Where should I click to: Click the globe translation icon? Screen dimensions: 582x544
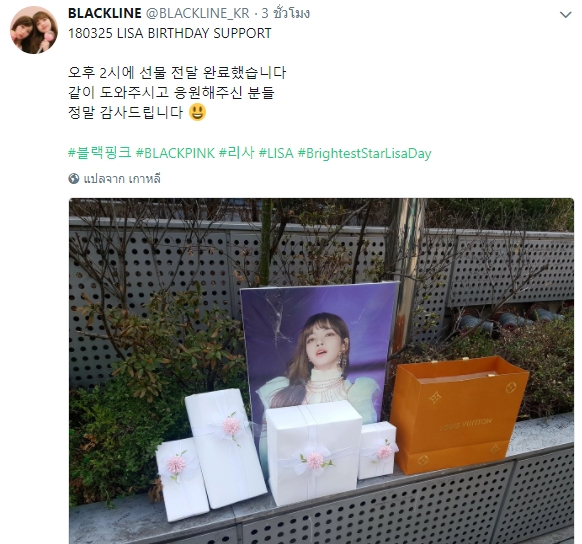pos(74,178)
